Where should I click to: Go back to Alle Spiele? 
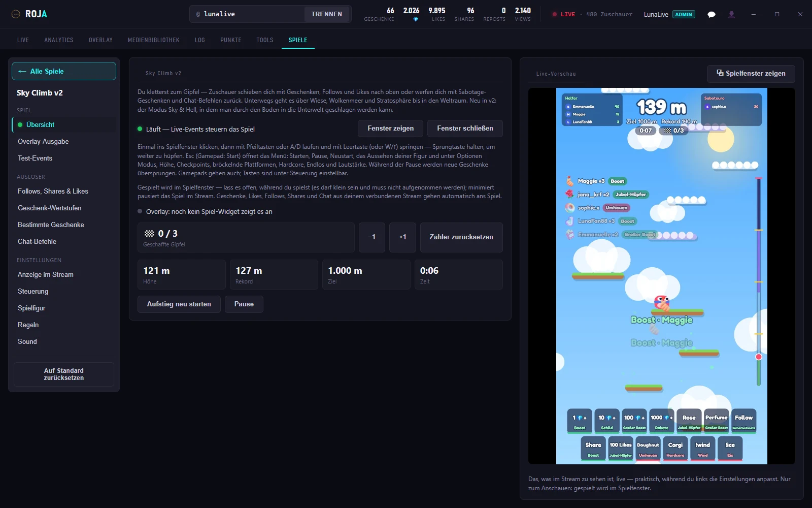point(64,71)
